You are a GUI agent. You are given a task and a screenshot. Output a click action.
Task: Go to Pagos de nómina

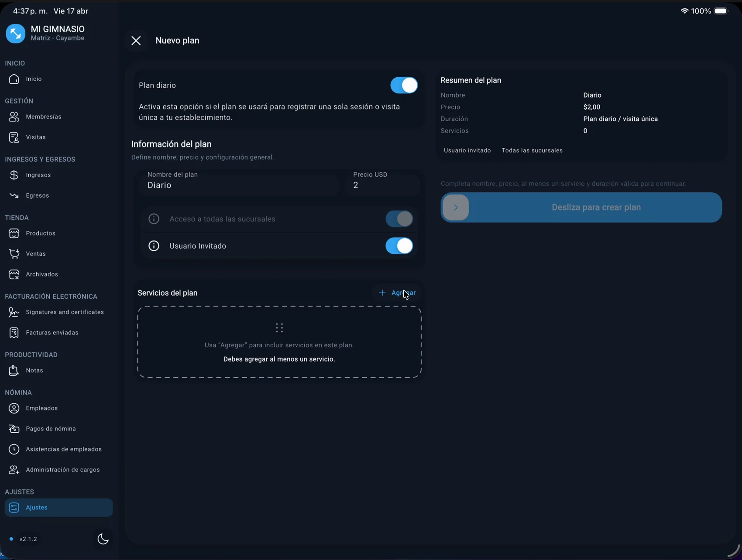coord(51,429)
